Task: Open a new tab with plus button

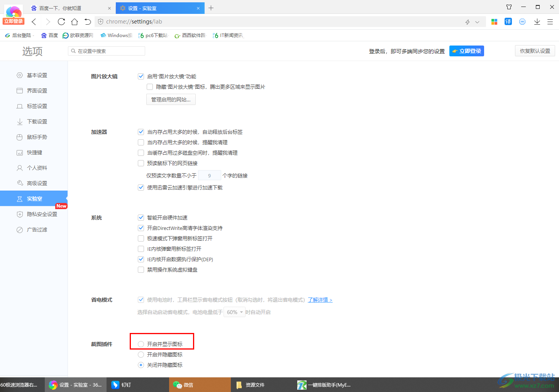Action: coord(211,8)
